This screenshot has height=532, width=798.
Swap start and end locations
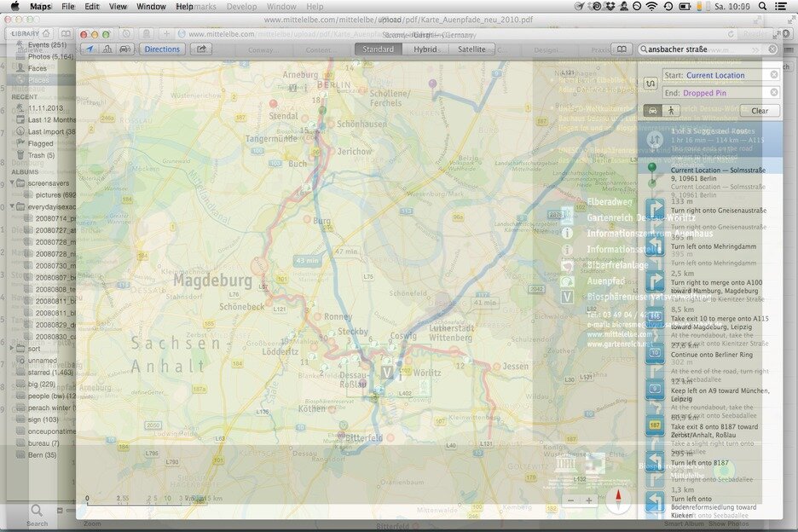[651, 84]
